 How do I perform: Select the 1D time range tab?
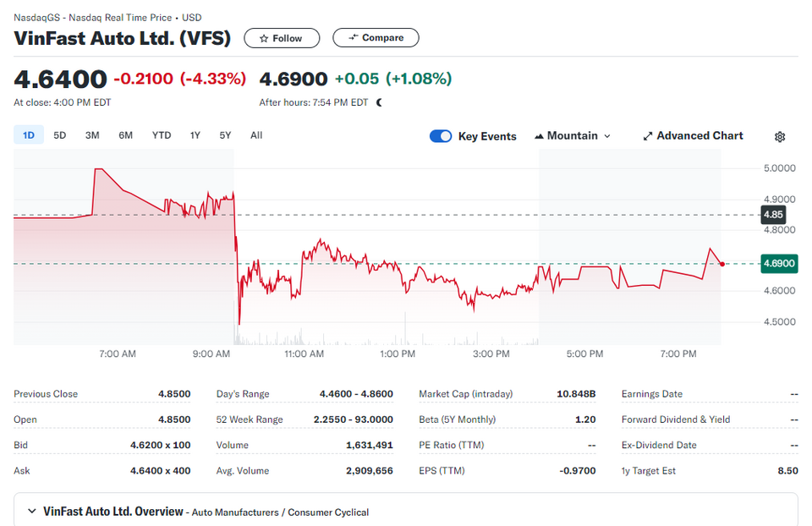(x=29, y=135)
